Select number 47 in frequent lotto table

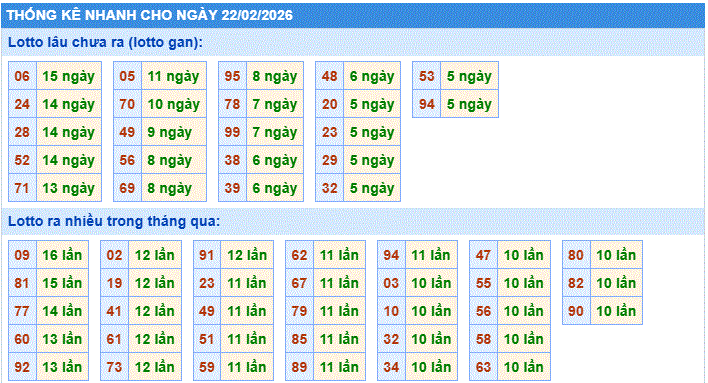click(x=484, y=255)
